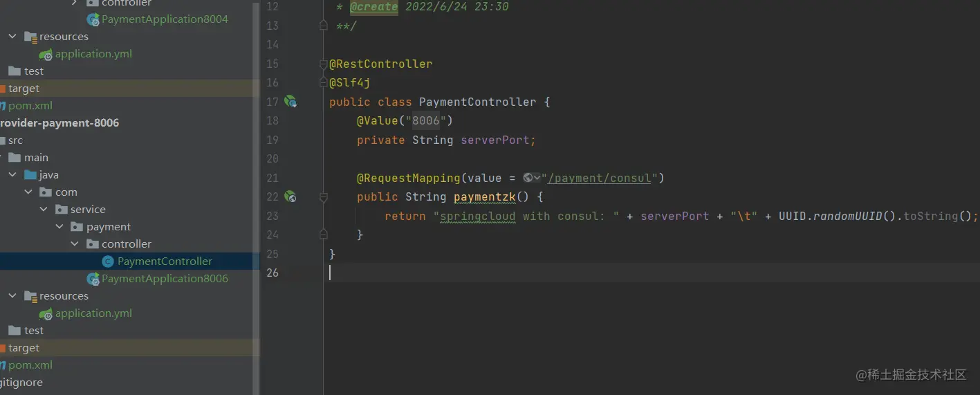This screenshot has height=395, width=980.
Task: Click the "8006" string literal
Action: pyautogui.click(x=426, y=121)
